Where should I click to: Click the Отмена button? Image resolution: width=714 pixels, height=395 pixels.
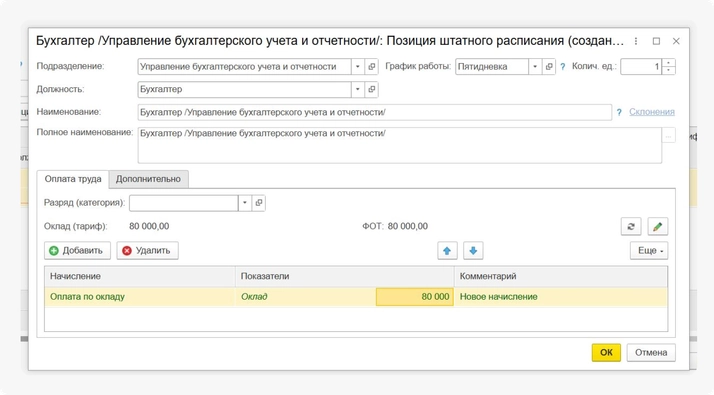[651, 353]
